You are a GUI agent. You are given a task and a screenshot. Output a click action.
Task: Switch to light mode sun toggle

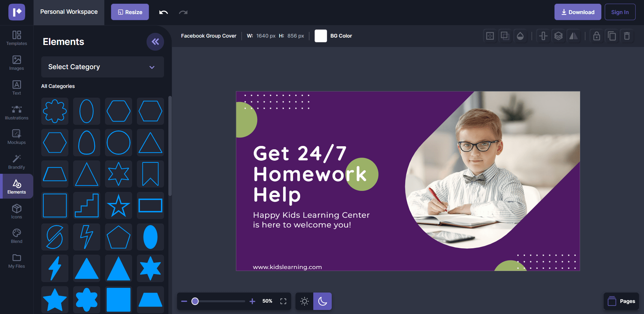tap(304, 301)
